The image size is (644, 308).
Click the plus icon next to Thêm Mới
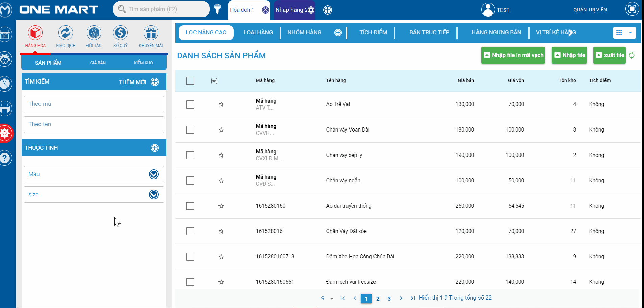155,82
